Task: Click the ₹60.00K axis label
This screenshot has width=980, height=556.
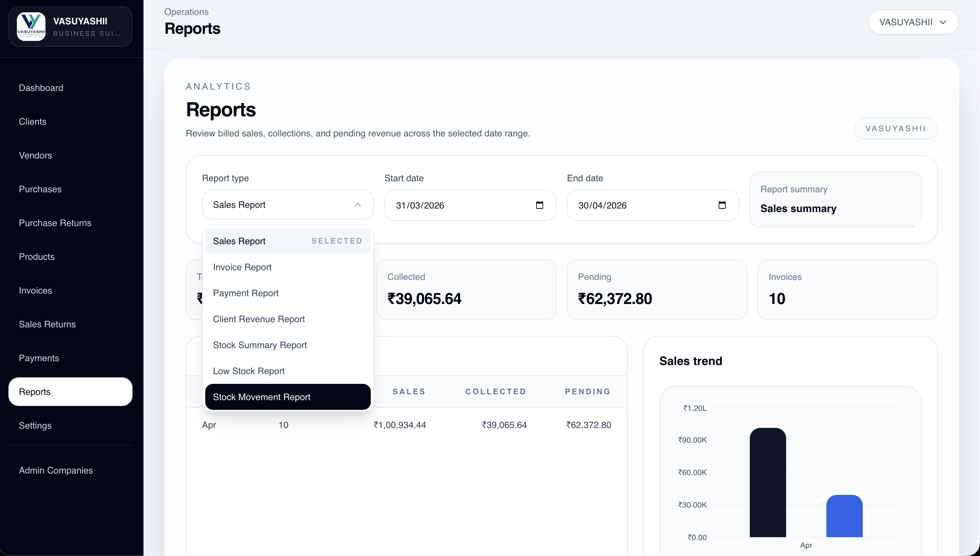Action: (x=692, y=472)
